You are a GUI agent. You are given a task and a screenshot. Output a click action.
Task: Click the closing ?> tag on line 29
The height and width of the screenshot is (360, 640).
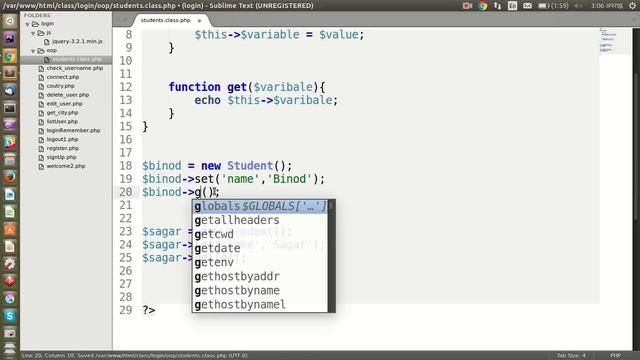[x=149, y=310]
